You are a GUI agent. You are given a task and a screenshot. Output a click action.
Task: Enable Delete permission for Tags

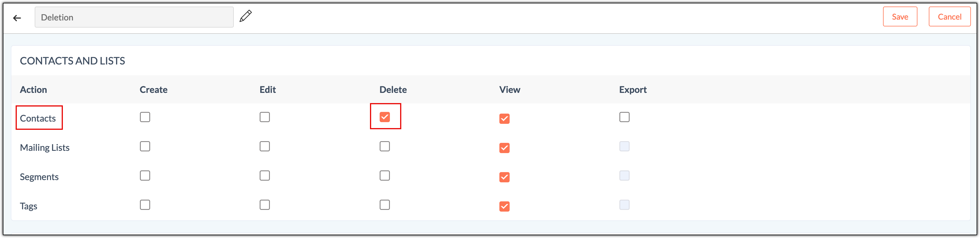click(x=384, y=205)
